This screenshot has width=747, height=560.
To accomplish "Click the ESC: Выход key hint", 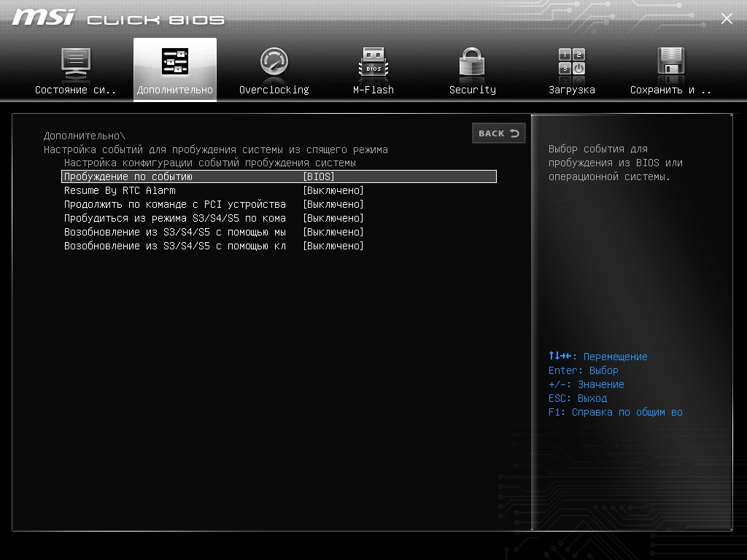I will coord(578,398).
